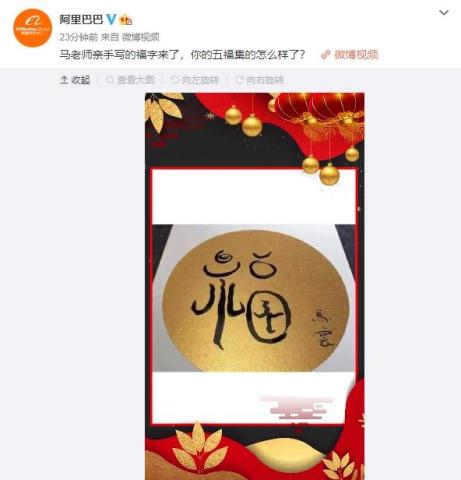
Task: Click the red lantern in picture top
Action: coord(320,117)
